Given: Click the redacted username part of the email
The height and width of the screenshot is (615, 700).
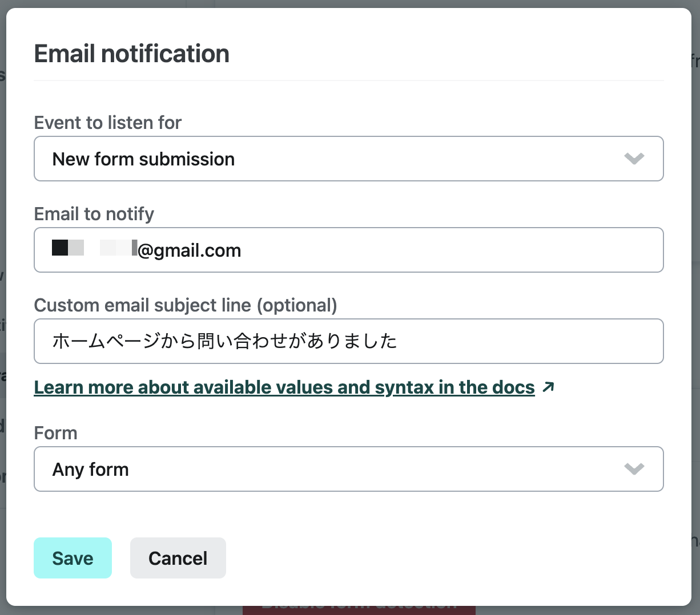Looking at the screenshot, I should pyautogui.click(x=94, y=248).
